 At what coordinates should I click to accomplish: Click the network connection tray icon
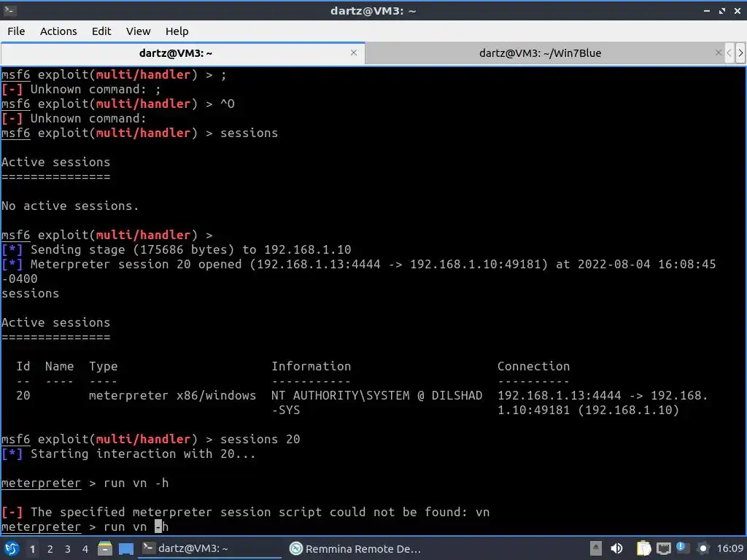coord(664,548)
